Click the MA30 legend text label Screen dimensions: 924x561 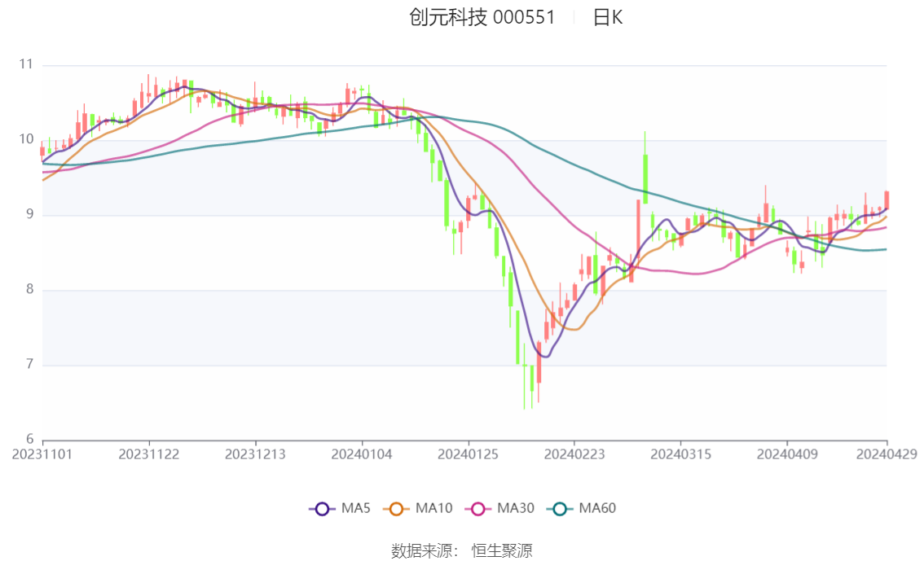[x=516, y=509]
